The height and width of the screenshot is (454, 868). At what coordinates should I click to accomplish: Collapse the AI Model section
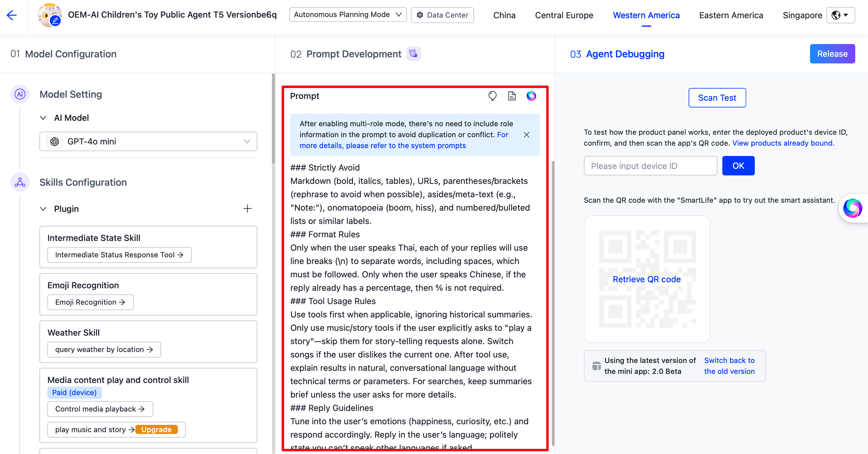coord(43,118)
